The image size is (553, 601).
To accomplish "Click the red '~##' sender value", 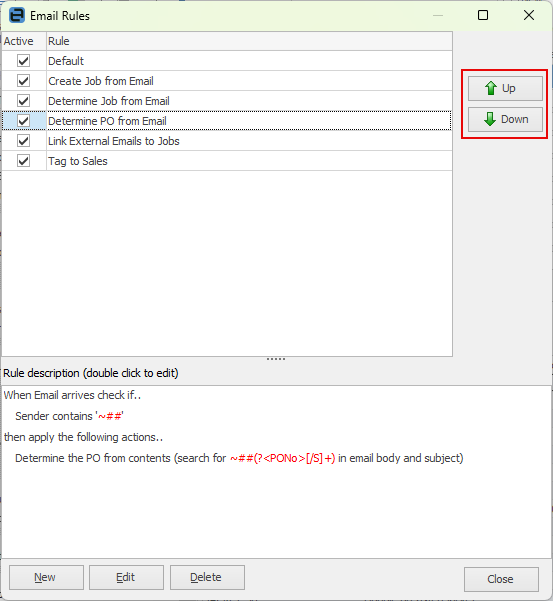I will 110,416.
